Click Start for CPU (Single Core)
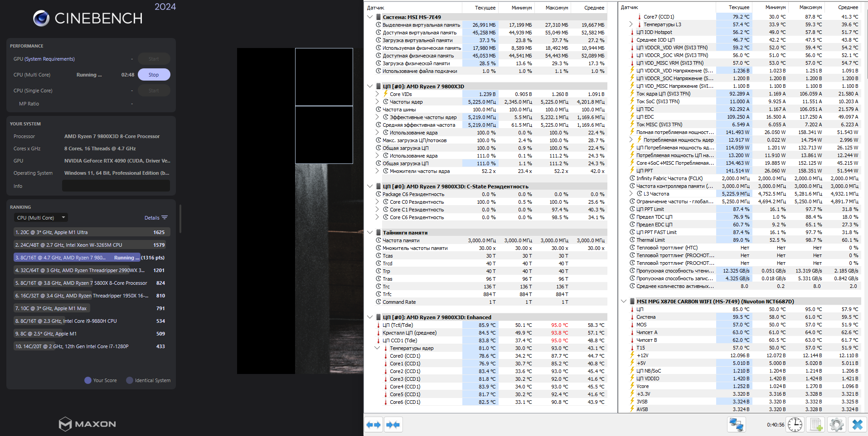Viewport: 868px width, 436px height. coord(154,91)
